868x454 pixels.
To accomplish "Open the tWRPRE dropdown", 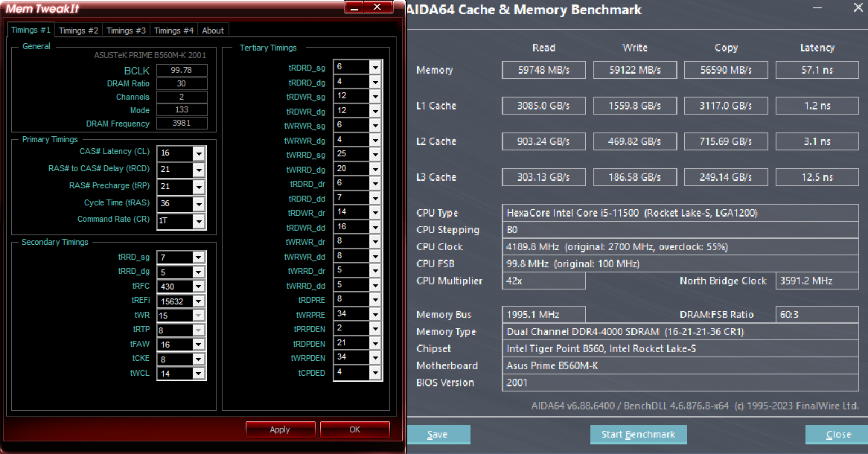I will pos(375,315).
